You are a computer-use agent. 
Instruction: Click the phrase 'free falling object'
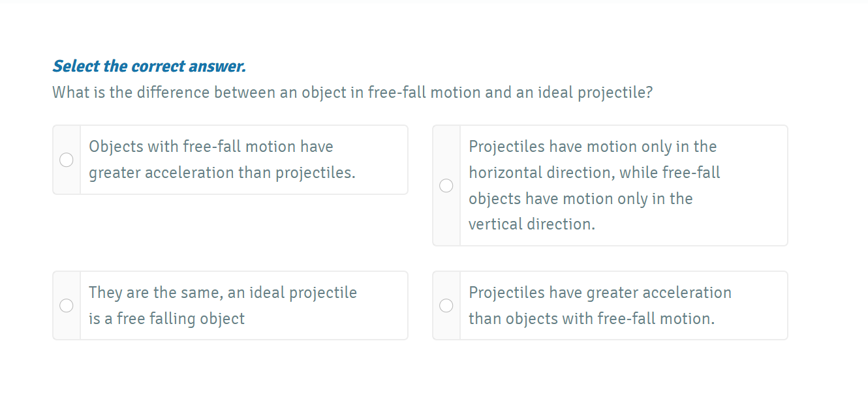pos(179,318)
